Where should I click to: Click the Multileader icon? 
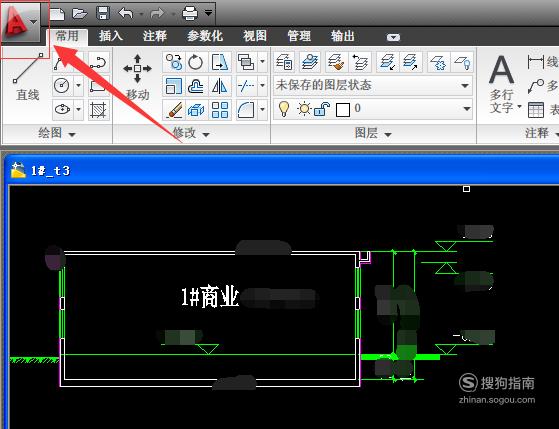[536, 86]
